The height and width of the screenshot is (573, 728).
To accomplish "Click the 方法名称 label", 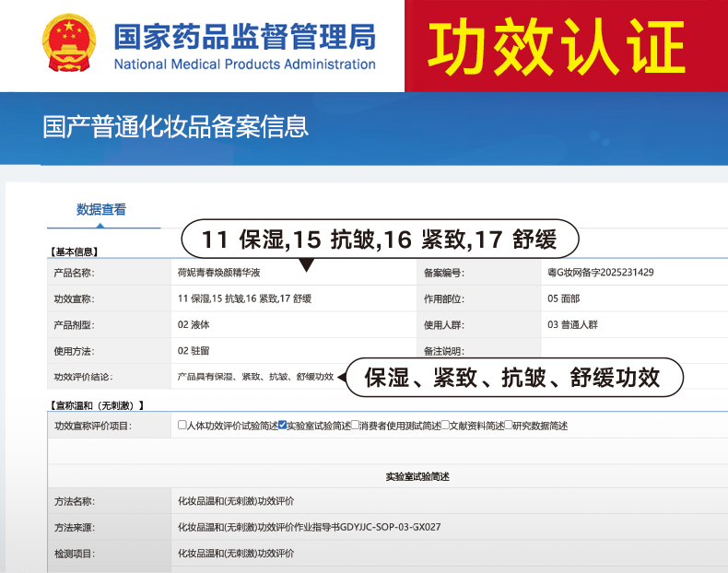I will (75, 501).
